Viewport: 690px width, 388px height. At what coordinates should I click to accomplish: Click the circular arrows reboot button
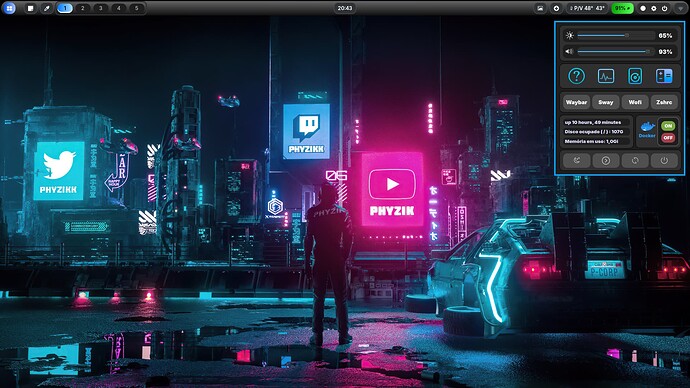pyautogui.click(x=635, y=161)
